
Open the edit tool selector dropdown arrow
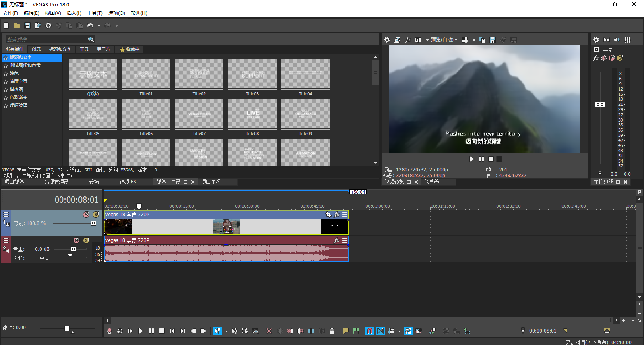(226, 331)
